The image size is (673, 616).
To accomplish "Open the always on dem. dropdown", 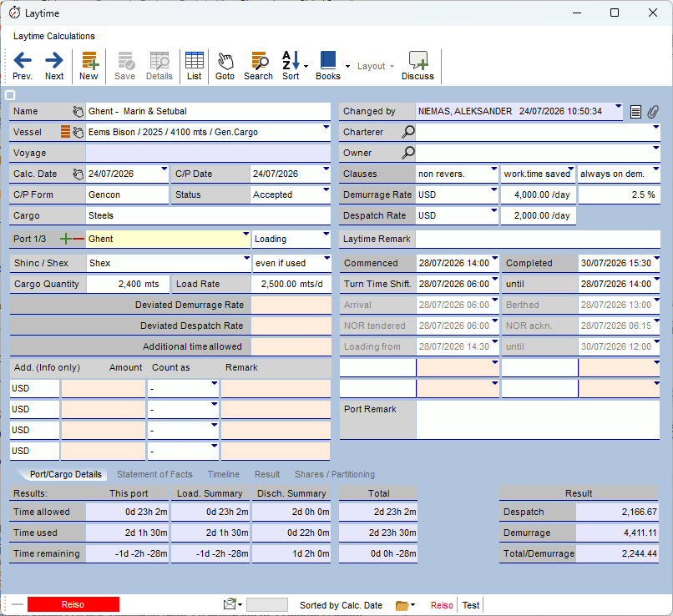I will (x=655, y=169).
